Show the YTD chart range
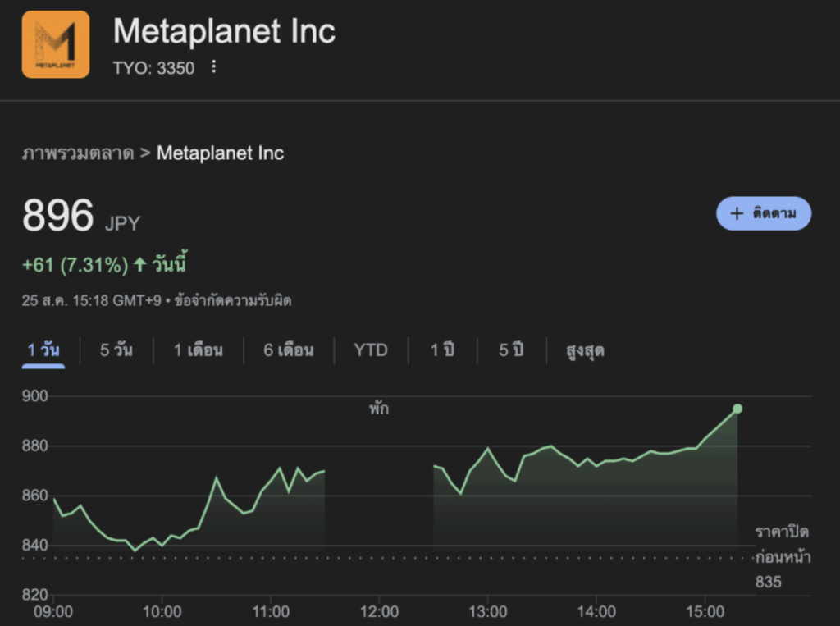This screenshot has width=840, height=626. coord(371,350)
